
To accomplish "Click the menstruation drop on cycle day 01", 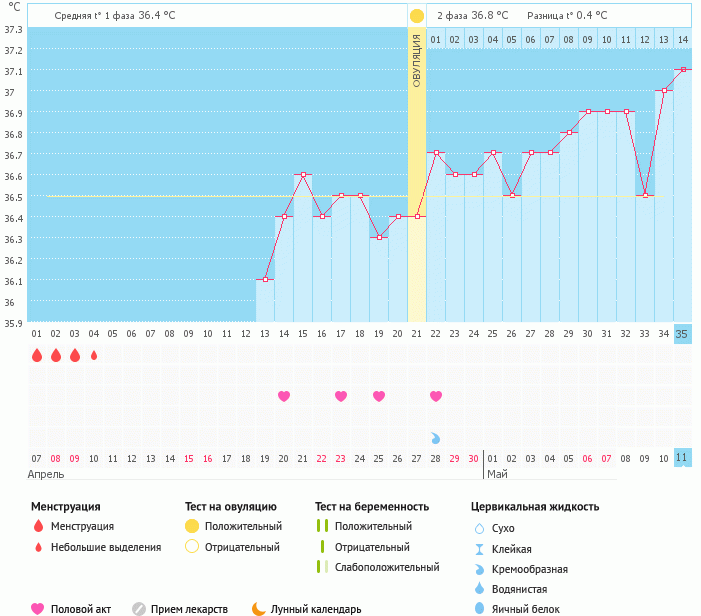I will click(37, 355).
